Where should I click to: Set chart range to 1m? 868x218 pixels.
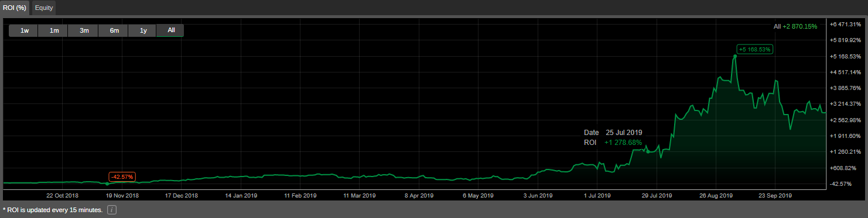tap(54, 30)
